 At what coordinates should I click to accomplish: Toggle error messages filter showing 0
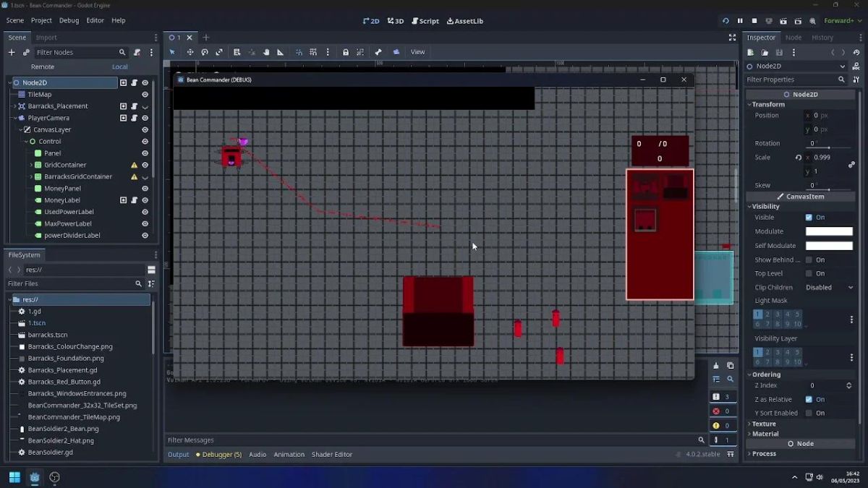point(722,411)
